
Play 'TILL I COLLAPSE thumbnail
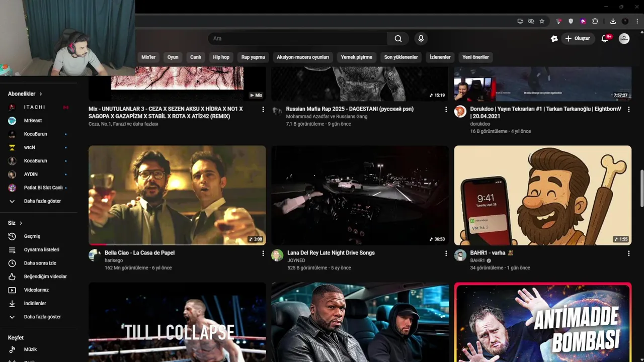pyautogui.click(x=177, y=322)
